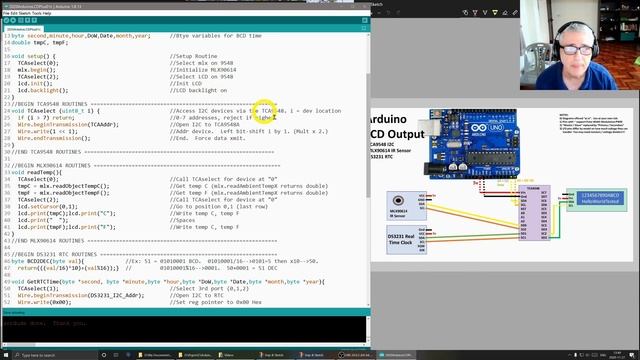Click the purple TCA9548 multiplexer block
Viewport: 640px width, 360px height.
tap(534, 213)
